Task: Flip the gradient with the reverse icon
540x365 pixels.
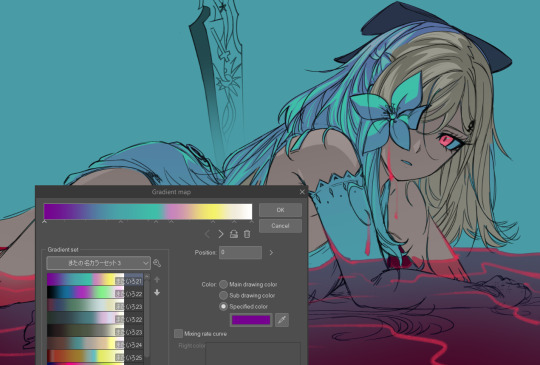Action: pyautogui.click(x=234, y=234)
